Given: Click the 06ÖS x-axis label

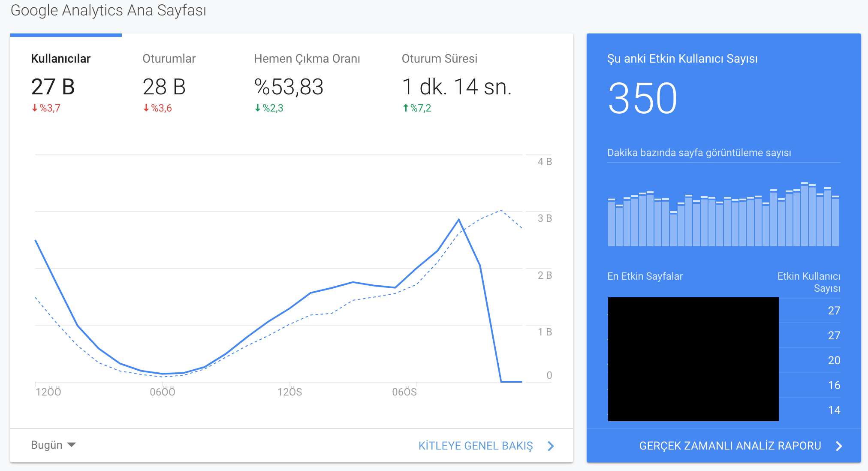Looking at the screenshot, I should click(x=404, y=392).
